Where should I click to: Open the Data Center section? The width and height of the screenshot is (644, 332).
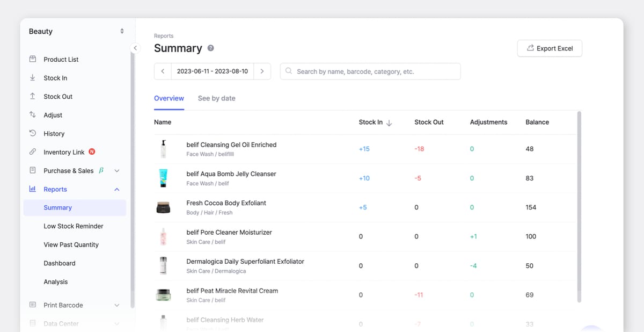pyautogui.click(x=61, y=323)
